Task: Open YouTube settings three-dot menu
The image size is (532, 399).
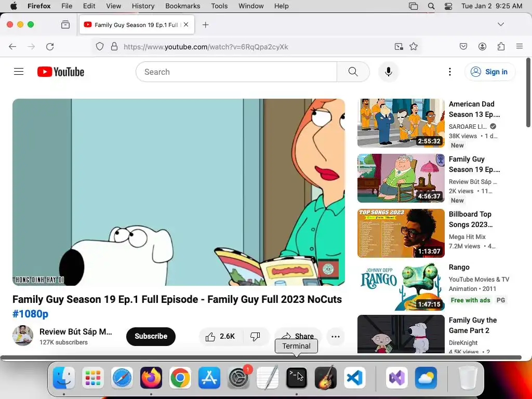Action: 449,72
